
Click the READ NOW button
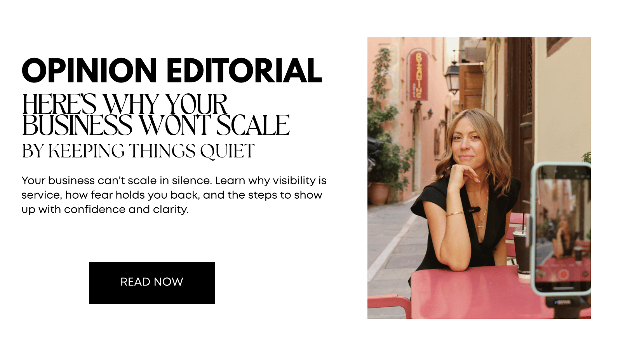click(x=152, y=283)
